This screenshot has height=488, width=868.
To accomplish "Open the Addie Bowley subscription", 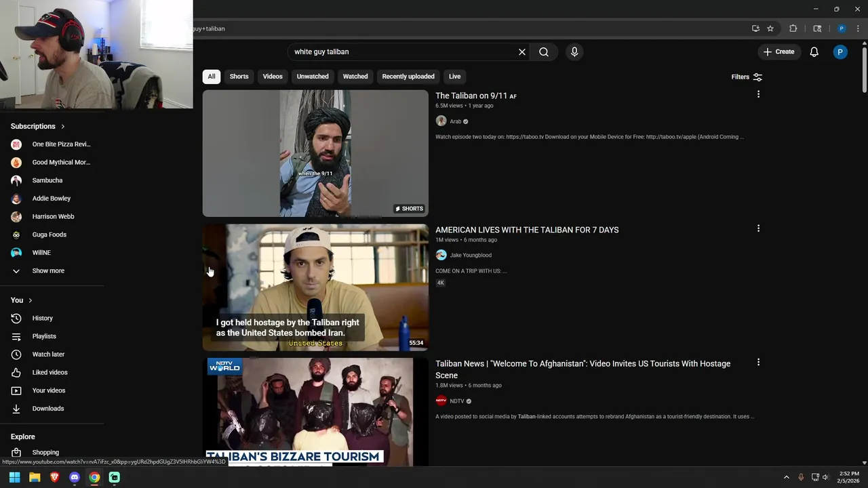I will pyautogui.click(x=52, y=199).
